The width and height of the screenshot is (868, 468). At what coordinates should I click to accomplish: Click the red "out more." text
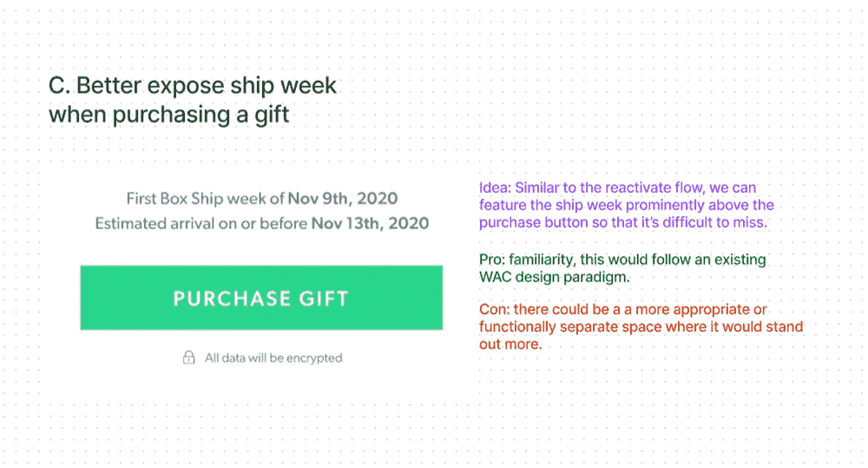[510, 344]
